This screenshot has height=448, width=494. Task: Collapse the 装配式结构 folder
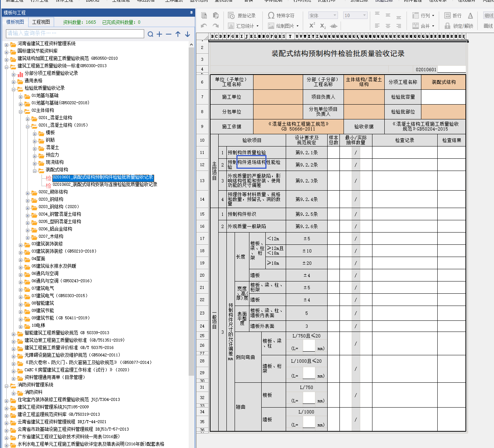(x=35, y=171)
